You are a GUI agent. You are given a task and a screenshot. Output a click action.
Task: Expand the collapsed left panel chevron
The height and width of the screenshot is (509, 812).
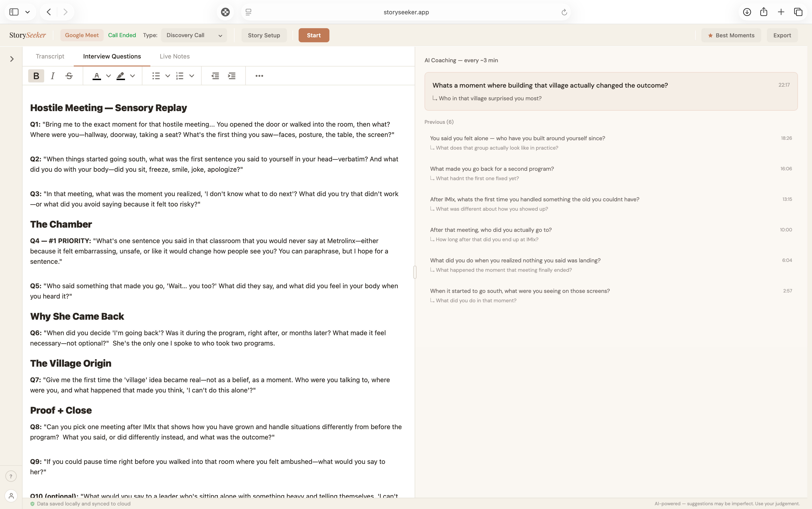coord(12,58)
